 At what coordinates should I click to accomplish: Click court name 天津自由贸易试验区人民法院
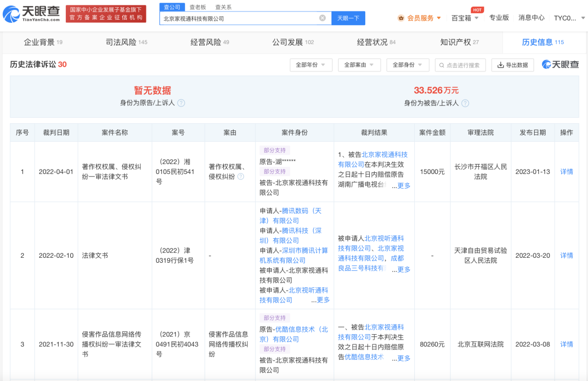click(481, 255)
